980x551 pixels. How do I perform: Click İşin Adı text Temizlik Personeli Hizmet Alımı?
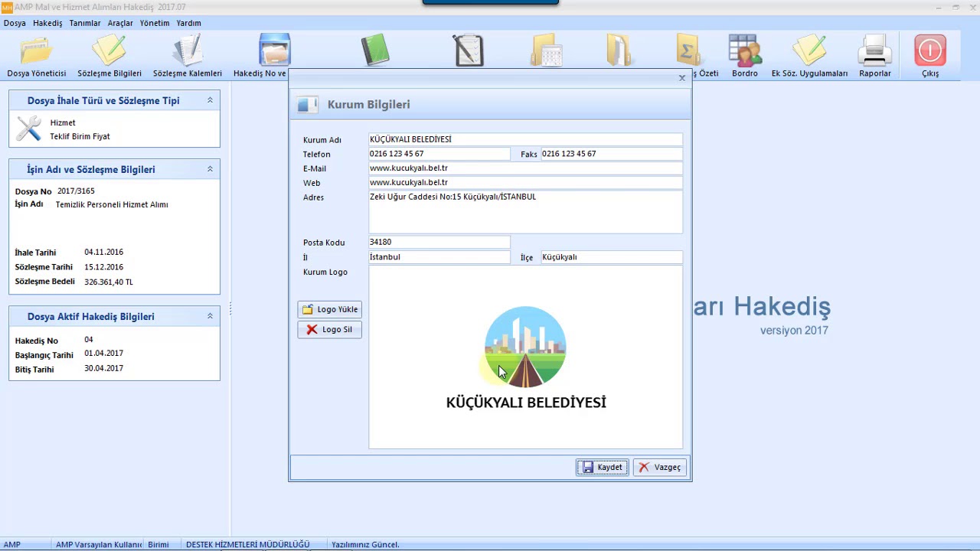pyautogui.click(x=112, y=204)
